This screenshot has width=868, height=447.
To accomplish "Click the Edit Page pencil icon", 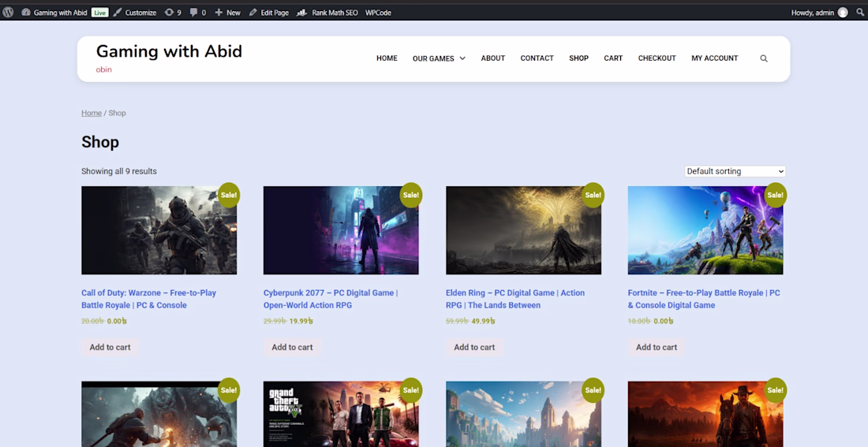I will pyautogui.click(x=253, y=12).
